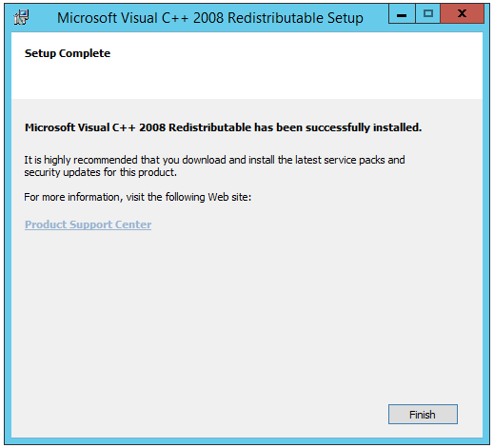
Task: Maximize the Setup dialog window
Action: click(x=428, y=14)
